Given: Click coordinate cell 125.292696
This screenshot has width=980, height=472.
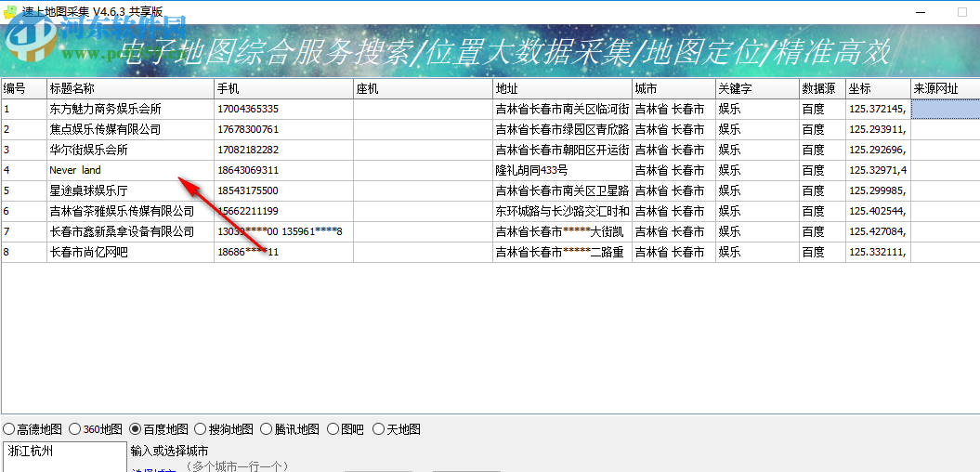Looking at the screenshot, I should (878, 150).
